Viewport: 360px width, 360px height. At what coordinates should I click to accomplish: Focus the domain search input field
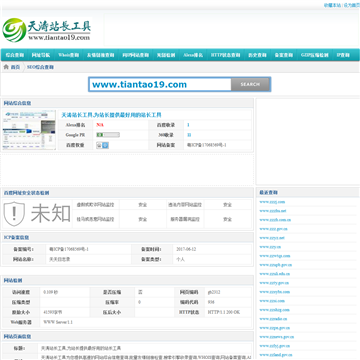point(160,84)
